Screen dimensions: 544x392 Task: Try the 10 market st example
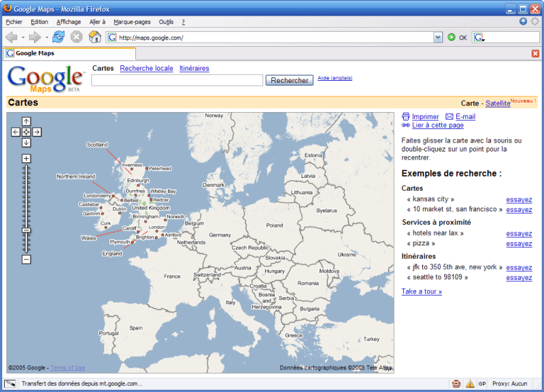tap(519, 210)
